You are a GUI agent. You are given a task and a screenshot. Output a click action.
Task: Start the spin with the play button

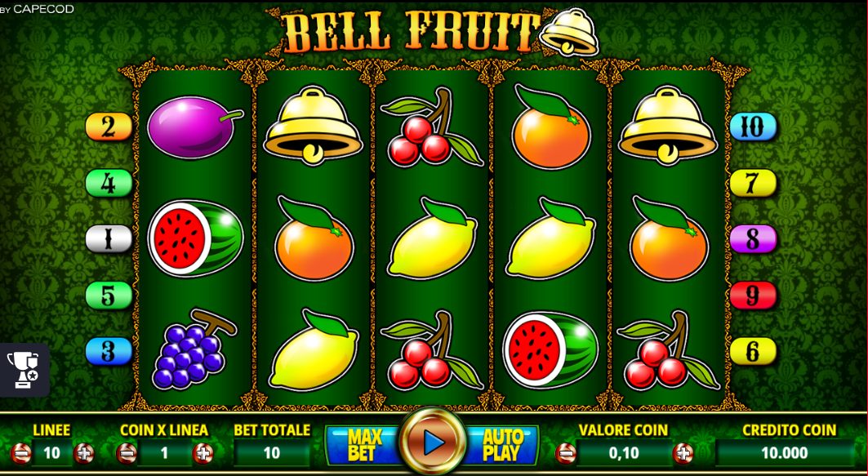434,443
